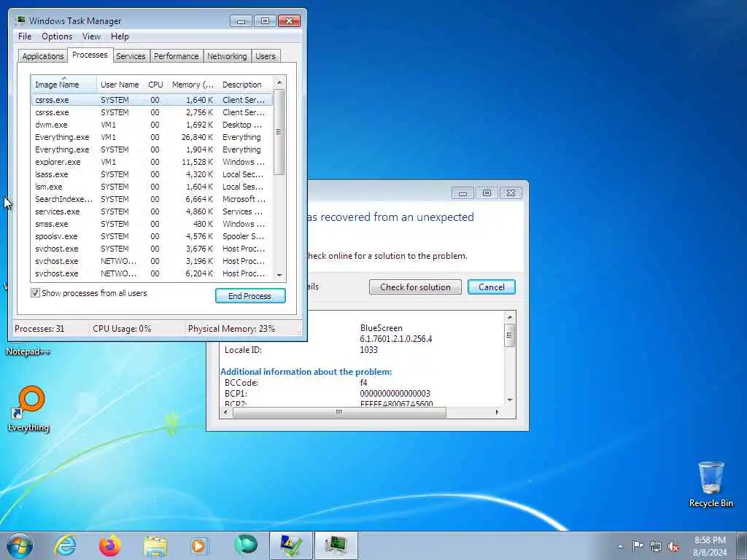
Task: Open the Windows Start menu
Action: (x=20, y=545)
